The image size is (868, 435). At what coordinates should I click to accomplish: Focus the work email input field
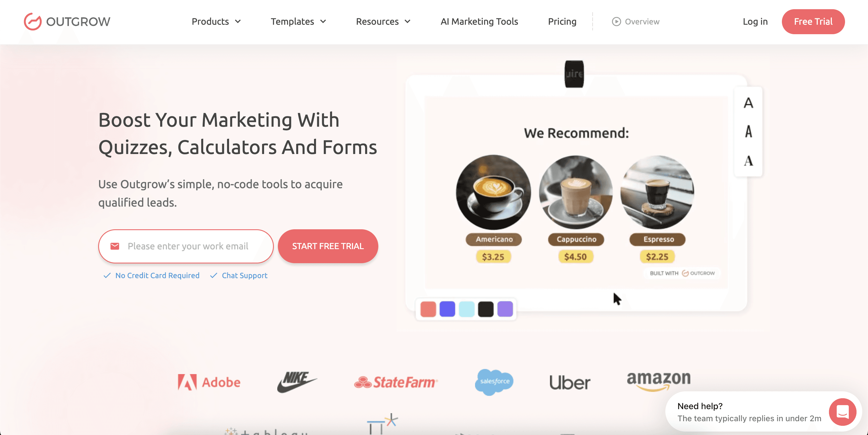coord(186,246)
